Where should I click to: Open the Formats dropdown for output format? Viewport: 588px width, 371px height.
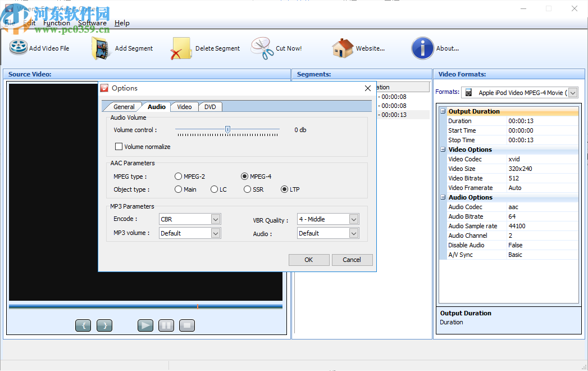pos(572,92)
